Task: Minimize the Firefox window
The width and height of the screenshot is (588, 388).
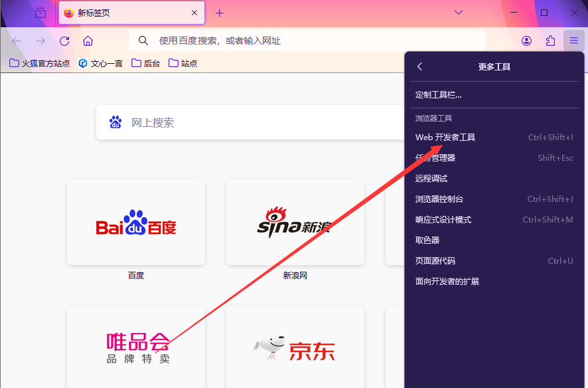Action: tap(514, 13)
